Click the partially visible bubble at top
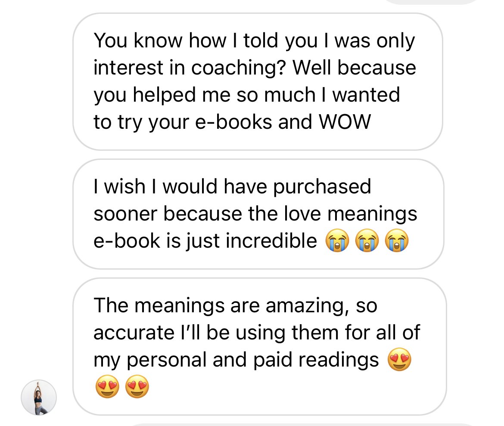The height and width of the screenshot is (426, 504). pos(431,2)
